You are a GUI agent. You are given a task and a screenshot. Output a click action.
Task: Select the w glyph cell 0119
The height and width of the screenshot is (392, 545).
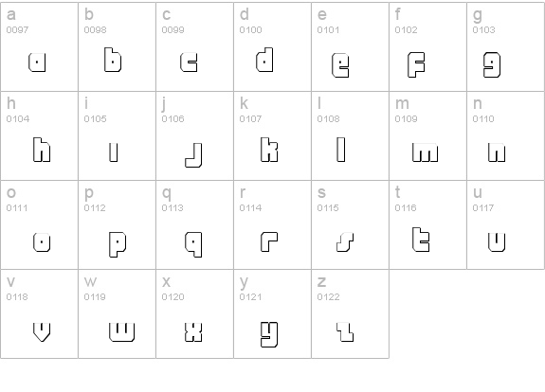point(118,313)
